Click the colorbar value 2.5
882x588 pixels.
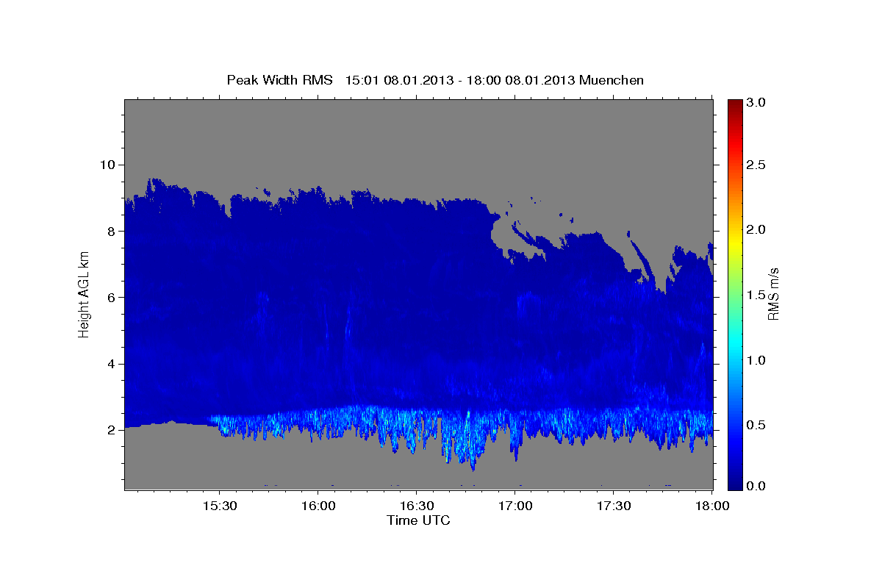point(757,165)
